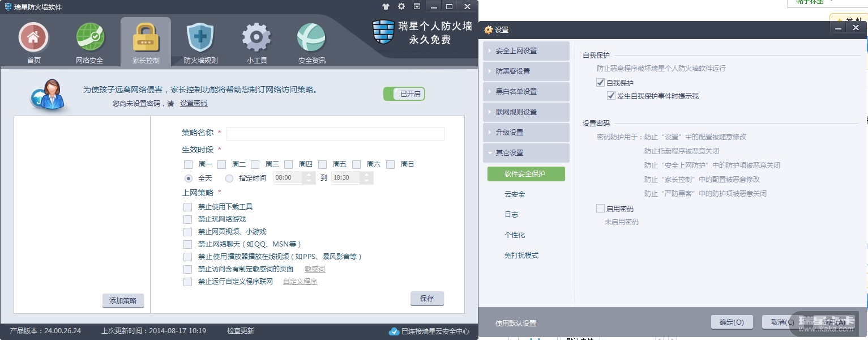Click the skin shirt icon in title bar
Viewport: 868px width, 340px height.
[x=386, y=7]
